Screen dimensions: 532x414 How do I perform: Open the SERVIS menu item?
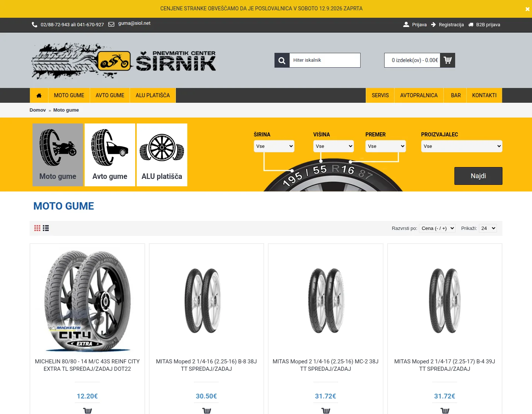click(380, 95)
